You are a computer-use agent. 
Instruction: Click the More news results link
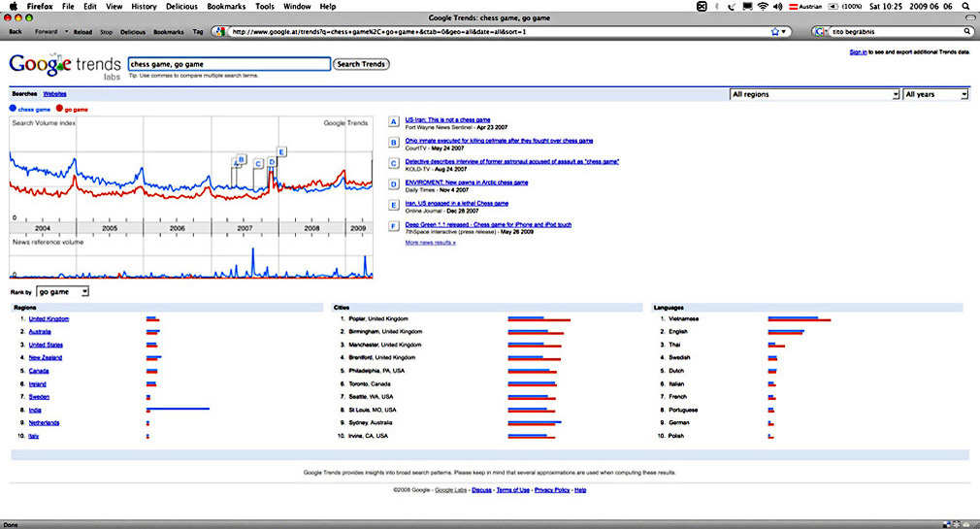[x=431, y=243]
